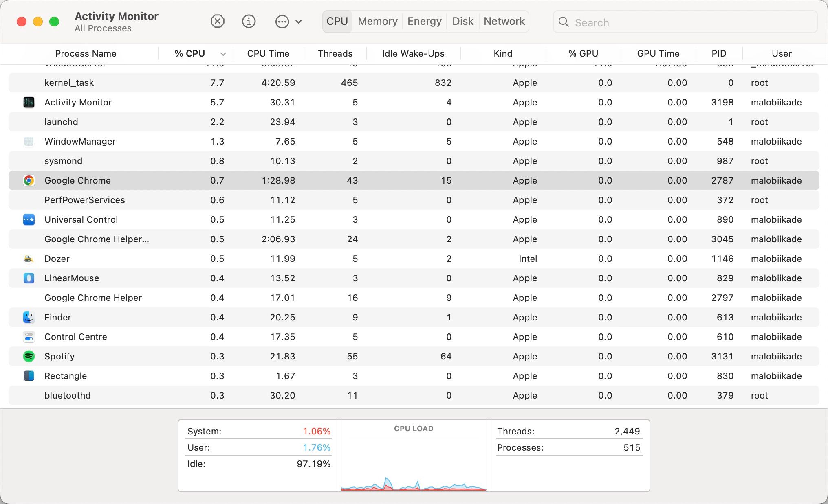Click the Activity Monitor app icon in list
Viewport: 828px width, 504px height.
click(x=29, y=102)
